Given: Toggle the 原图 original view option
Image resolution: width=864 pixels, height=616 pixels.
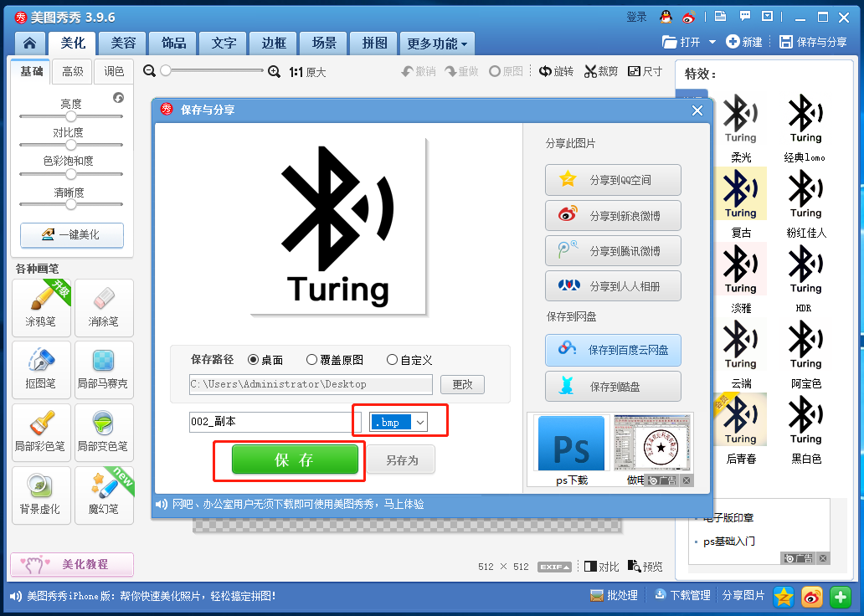Looking at the screenshot, I should click(506, 71).
